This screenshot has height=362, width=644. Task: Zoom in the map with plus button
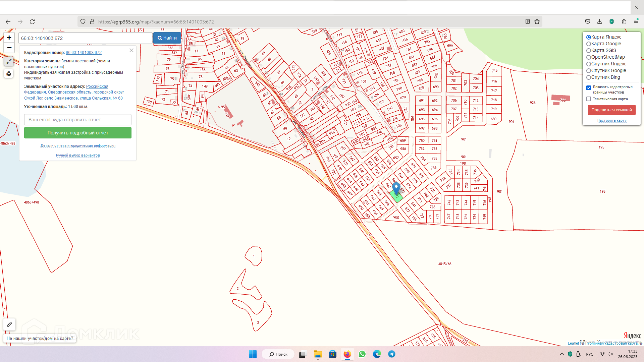click(9, 38)
